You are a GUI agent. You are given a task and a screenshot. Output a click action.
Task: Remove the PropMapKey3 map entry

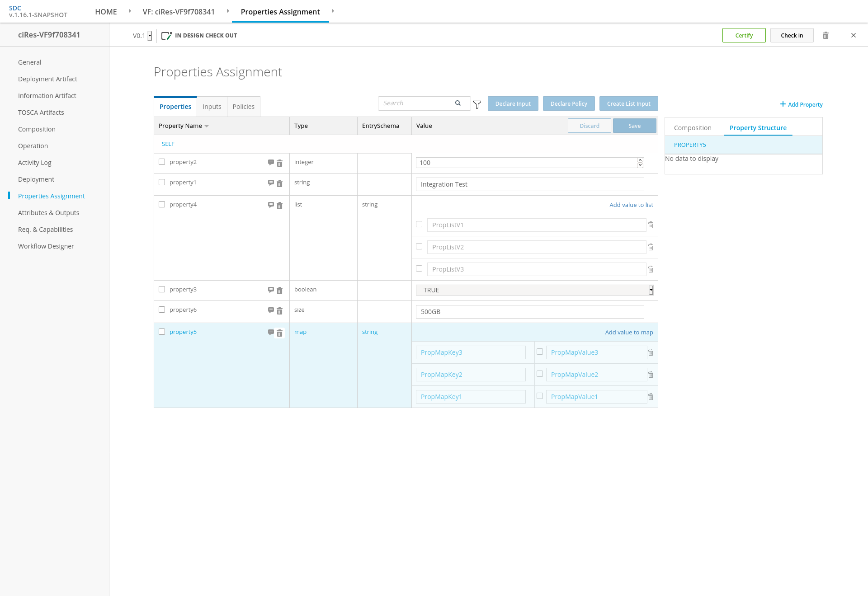click(x=651, y=352)
